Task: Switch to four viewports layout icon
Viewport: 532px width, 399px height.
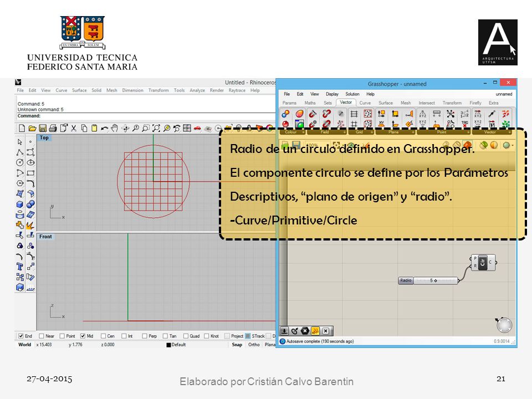Action: (187, 128)
